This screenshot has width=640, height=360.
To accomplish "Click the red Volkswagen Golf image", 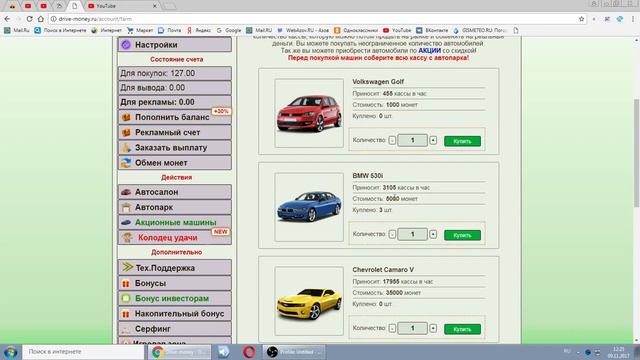I will pos(309,113).
